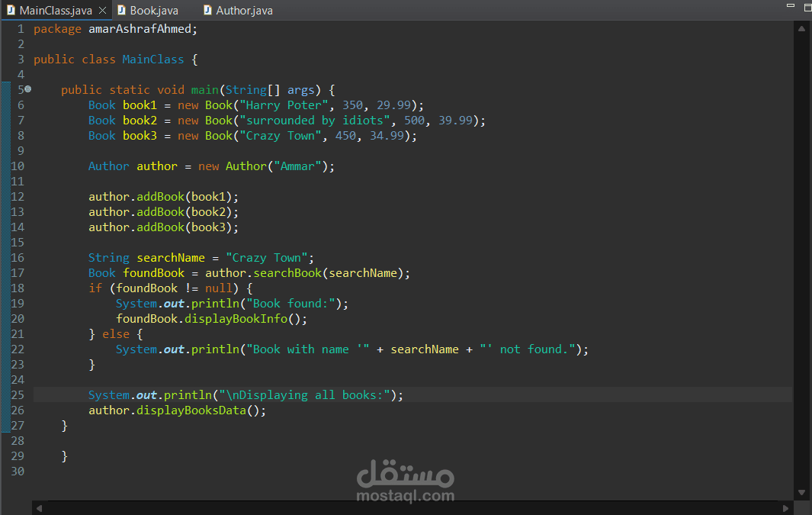Click the MainClass.java file icon

11,11
